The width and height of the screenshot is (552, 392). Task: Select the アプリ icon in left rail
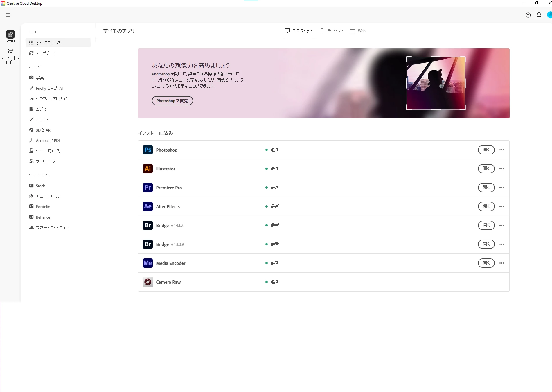10,37
